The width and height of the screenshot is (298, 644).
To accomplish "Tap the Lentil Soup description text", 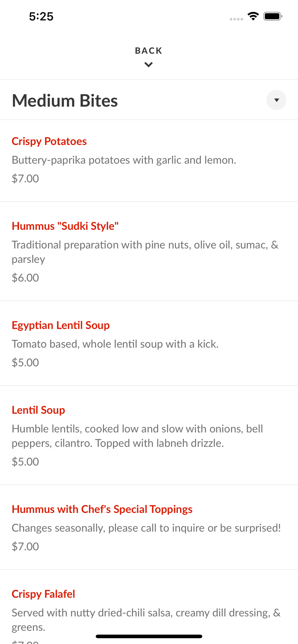I will tap(137, 436).
